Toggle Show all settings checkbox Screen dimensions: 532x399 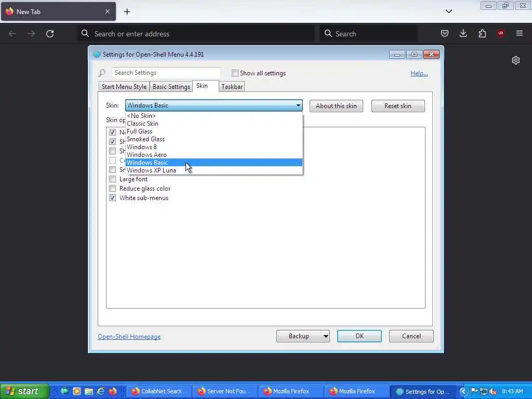[x=235, y=73]
